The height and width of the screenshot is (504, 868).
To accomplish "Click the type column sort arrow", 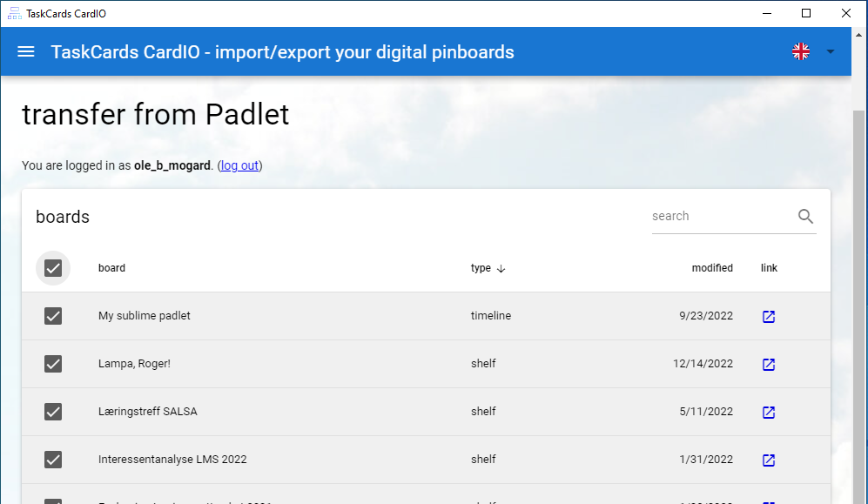I will 501,269.
